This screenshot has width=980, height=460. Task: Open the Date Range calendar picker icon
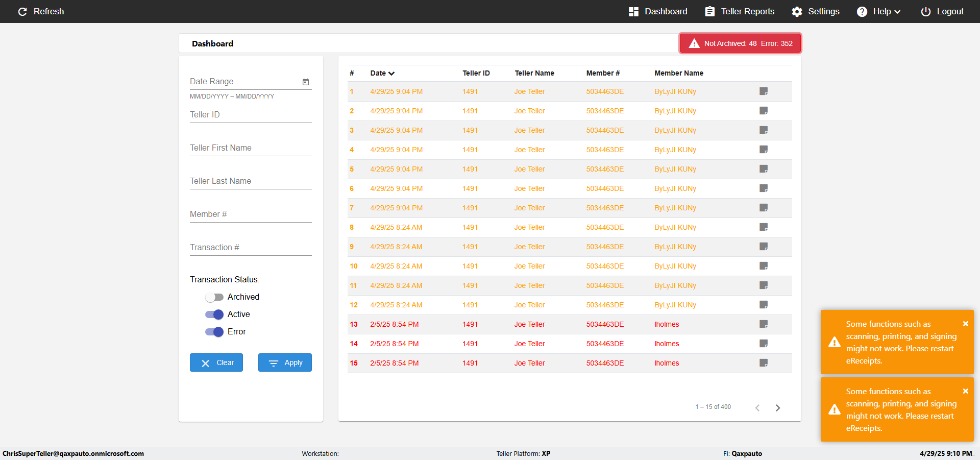click(x=306, y=82)
